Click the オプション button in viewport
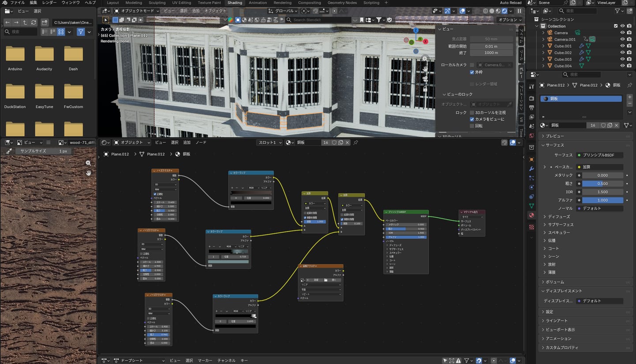This screenshot has height=364, width=636. [510, 20]
